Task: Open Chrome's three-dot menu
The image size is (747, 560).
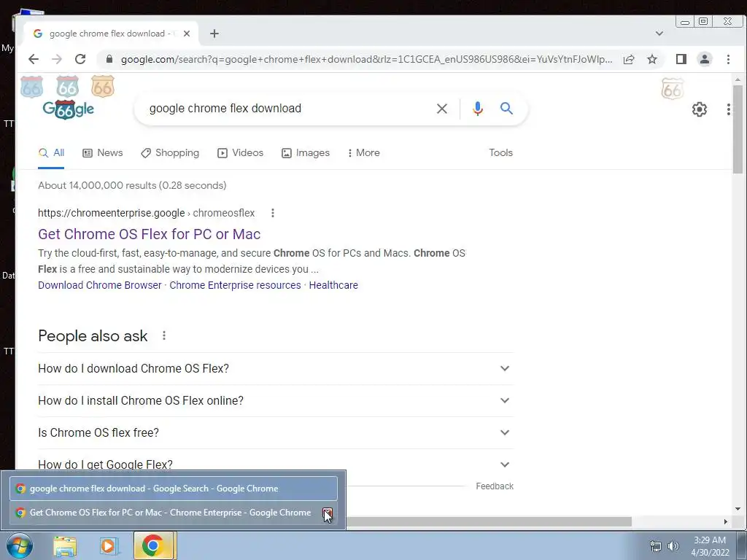Action: click(x=728, y=59)
